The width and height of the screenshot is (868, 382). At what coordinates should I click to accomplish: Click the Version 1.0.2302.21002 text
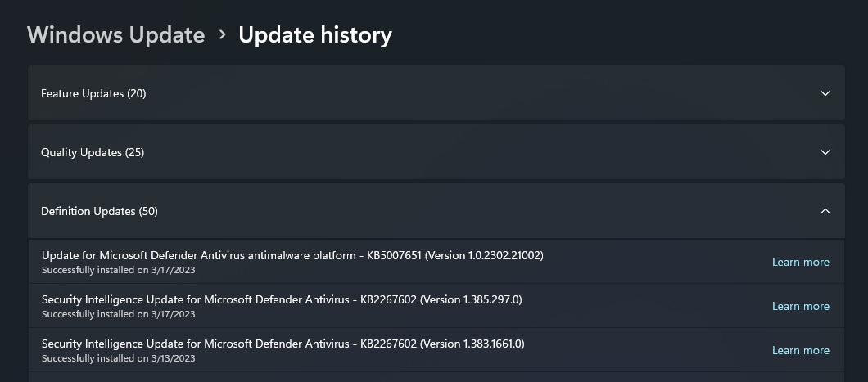(484, 255)
